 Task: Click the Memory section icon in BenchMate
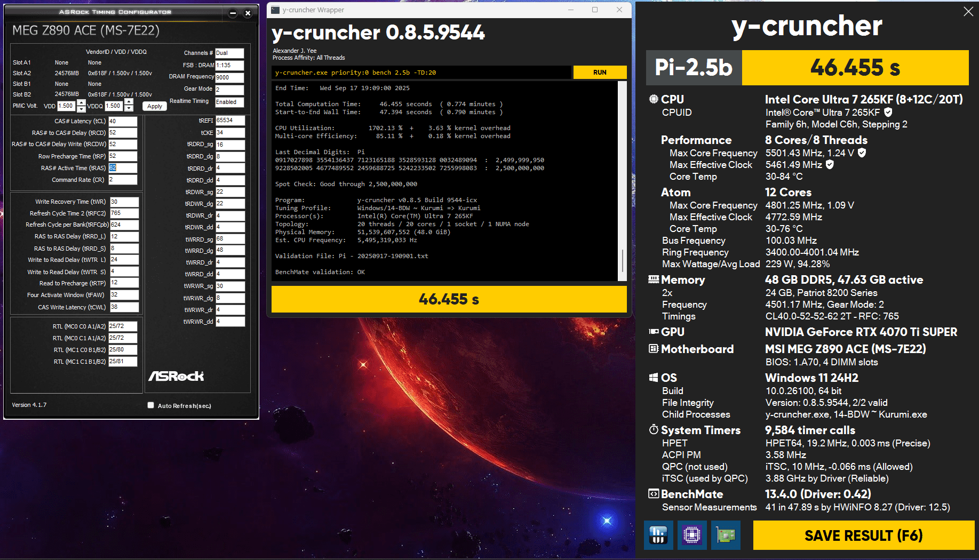coord(654,279)
